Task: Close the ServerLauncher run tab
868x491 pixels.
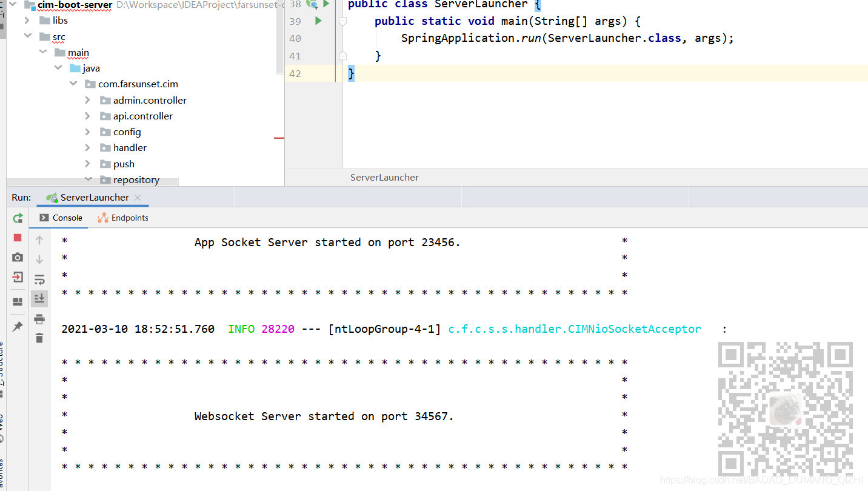Action: 137,197
